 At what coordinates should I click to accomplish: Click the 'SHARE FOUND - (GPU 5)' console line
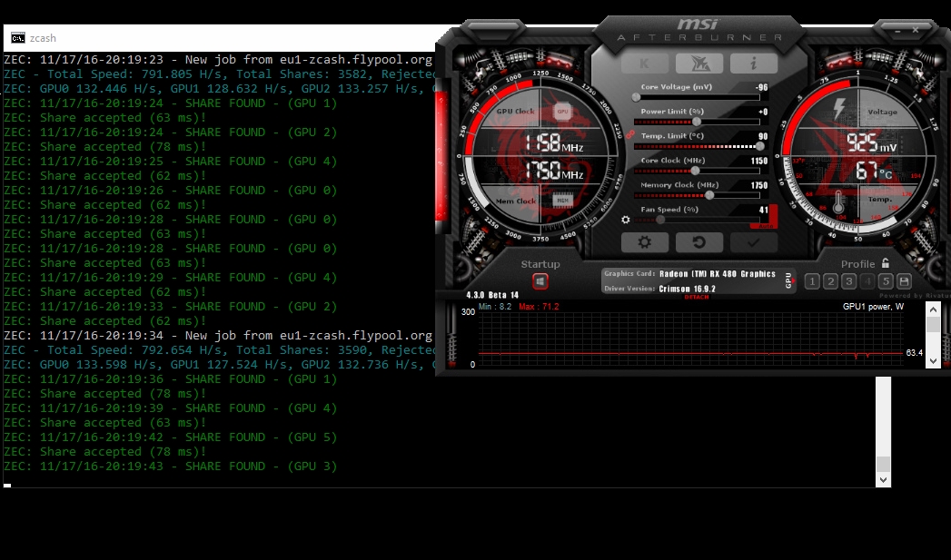point(171,437)
